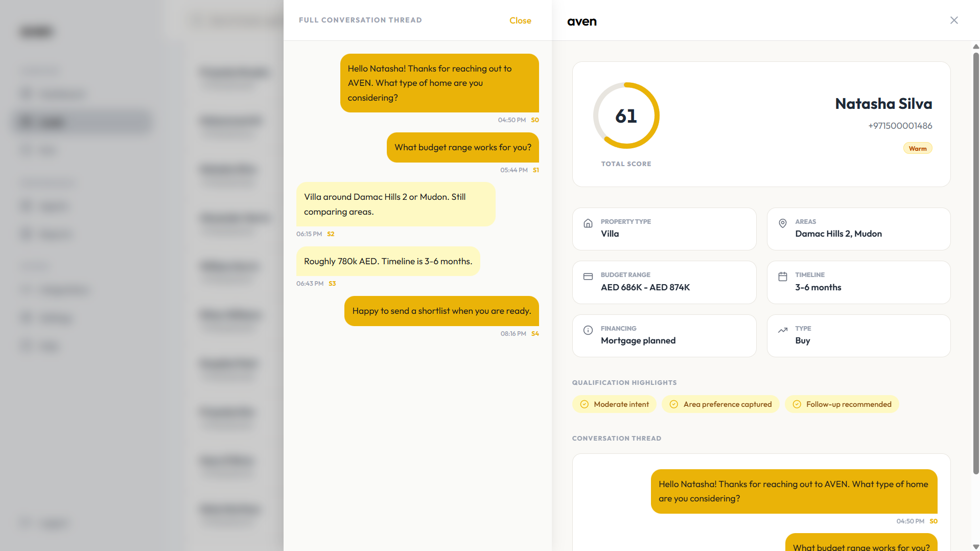Click the trending arrow icon beside Type
Image resolution: width=980 pixels, height=551 pixels.
[x=782, y=330]
